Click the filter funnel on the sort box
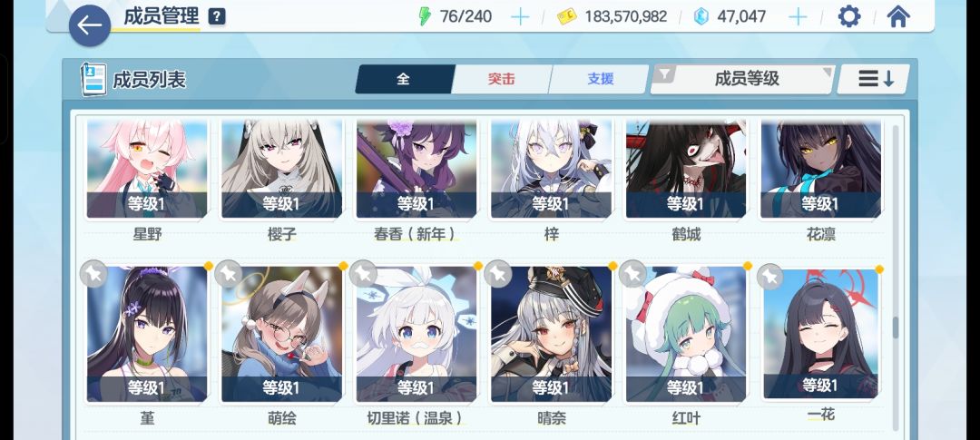Screen dimensions: 980x440 click(664, 75)
